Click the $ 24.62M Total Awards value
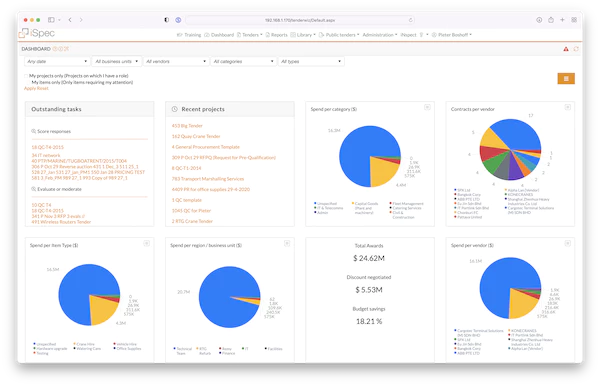 click(x=369, y=258)
